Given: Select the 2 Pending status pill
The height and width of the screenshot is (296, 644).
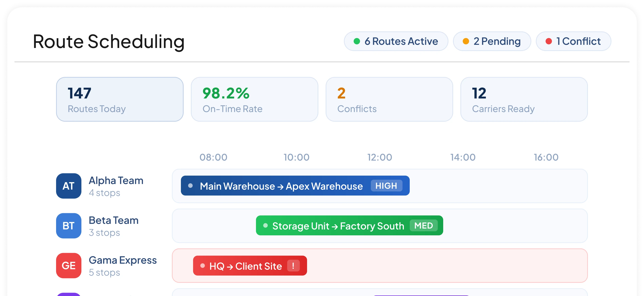Looking at the screenshot, I should tap(492, 41).
